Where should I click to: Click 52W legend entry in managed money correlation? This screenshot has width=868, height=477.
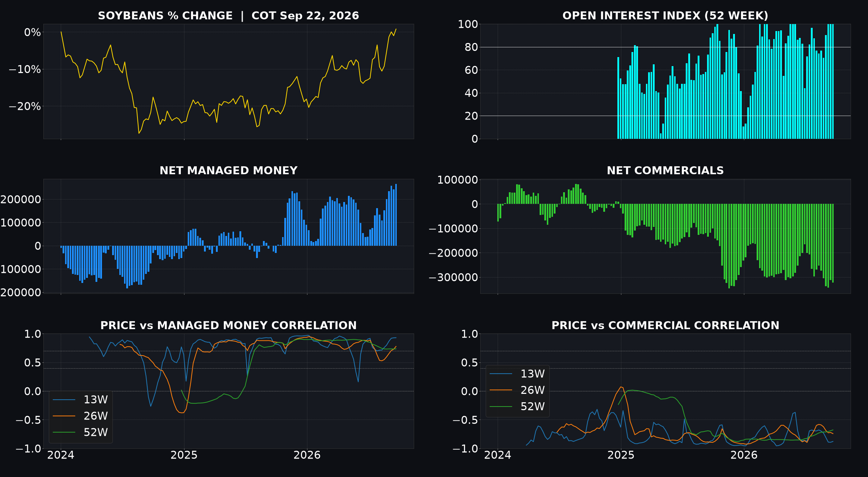[80, 432]
